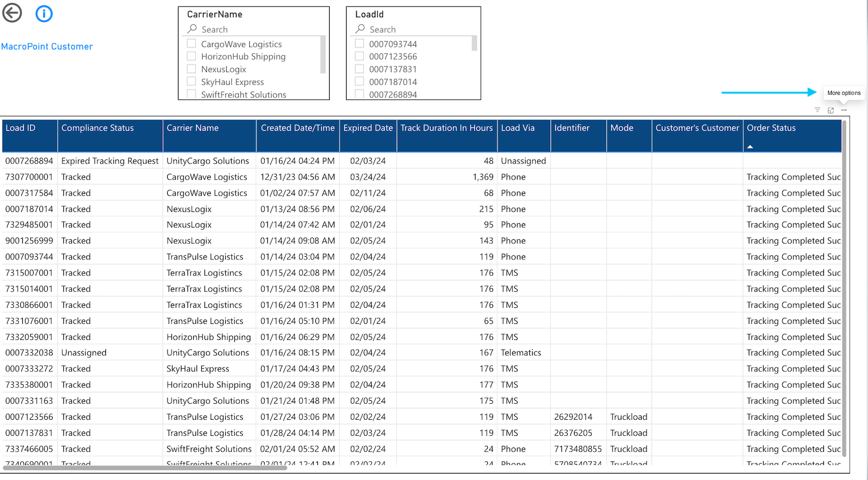The height and width of the screenshot is (480, 868).
Task: Sort by Customer's Customer column header
Action: point(697,136)
